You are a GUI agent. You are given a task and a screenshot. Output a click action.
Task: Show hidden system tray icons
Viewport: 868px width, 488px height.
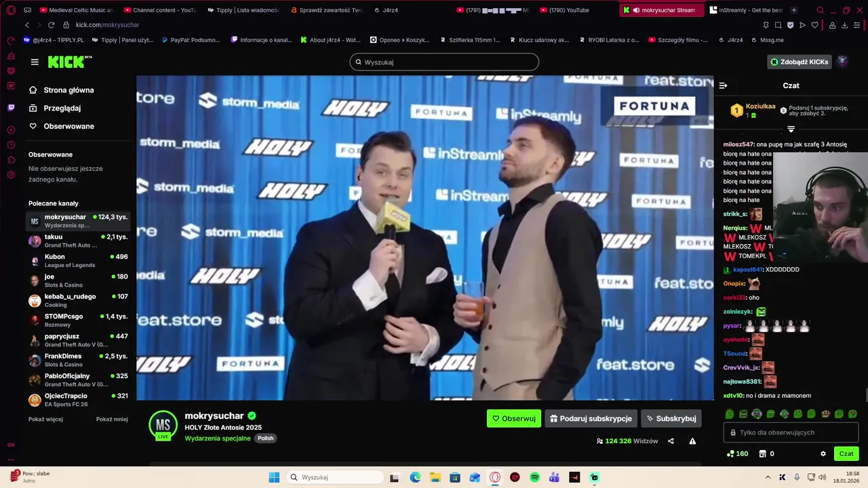pos(768,477)
